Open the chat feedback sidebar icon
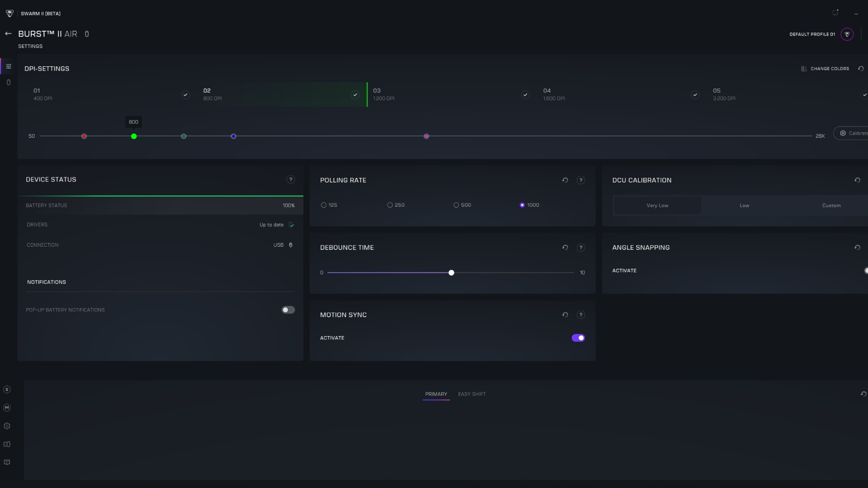The height and width of the screenshot is (488, 868). 7,462
